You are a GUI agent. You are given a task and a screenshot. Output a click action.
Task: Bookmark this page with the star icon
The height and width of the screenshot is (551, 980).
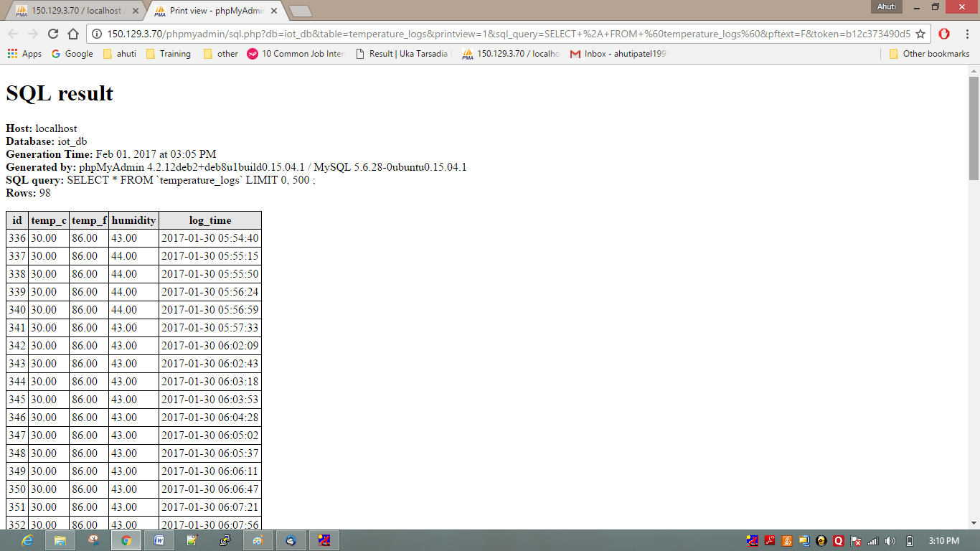click(x=920, y=34)
